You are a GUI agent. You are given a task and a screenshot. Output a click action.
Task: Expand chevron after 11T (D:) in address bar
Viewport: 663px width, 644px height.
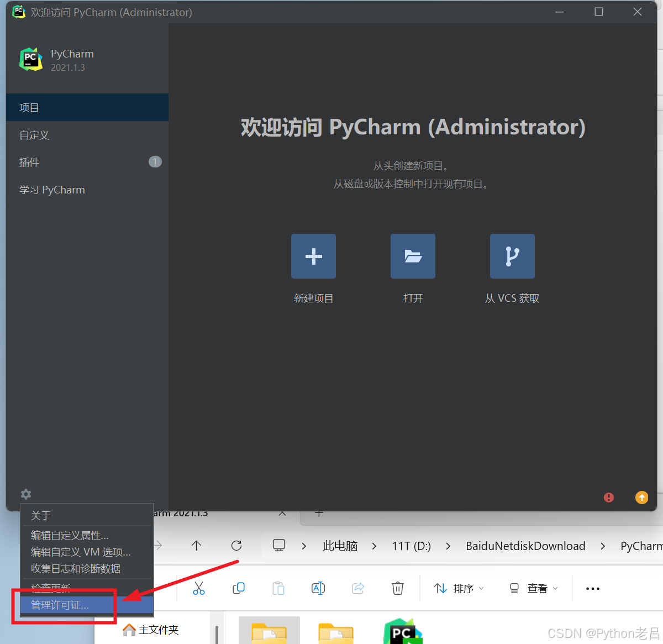pyautogui.click(x=448, y=546)
